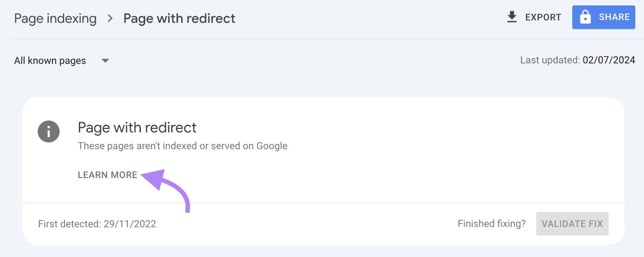Click the first detected date text
The image size is (644, 257).
pyautogui.click(x=97, y=224)
